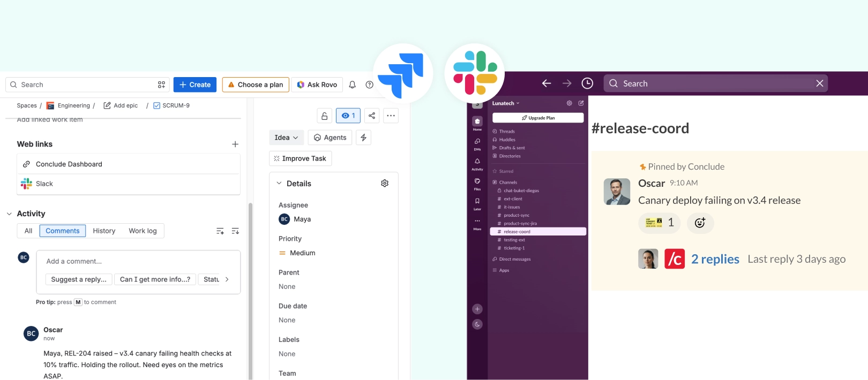Open Jira help question mark icon
The height and width of the screenshot is (380, 868).
point(369,85)
